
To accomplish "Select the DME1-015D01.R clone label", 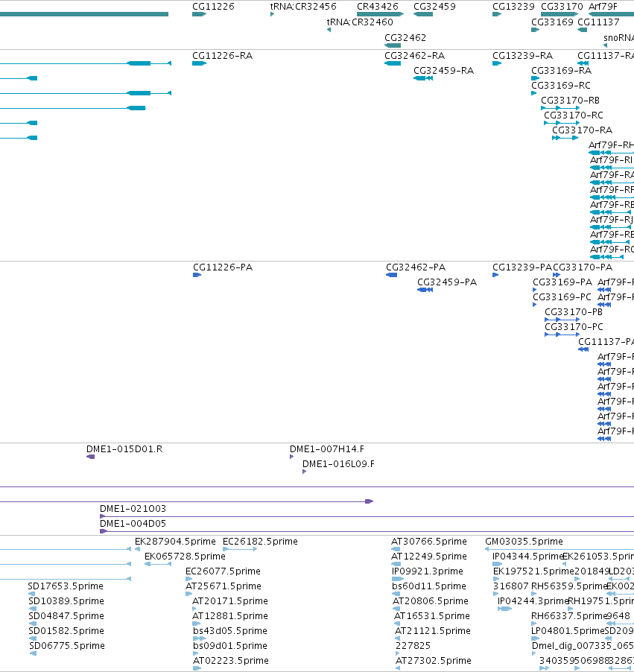I will pyautogui.click(x=124, y=449).
